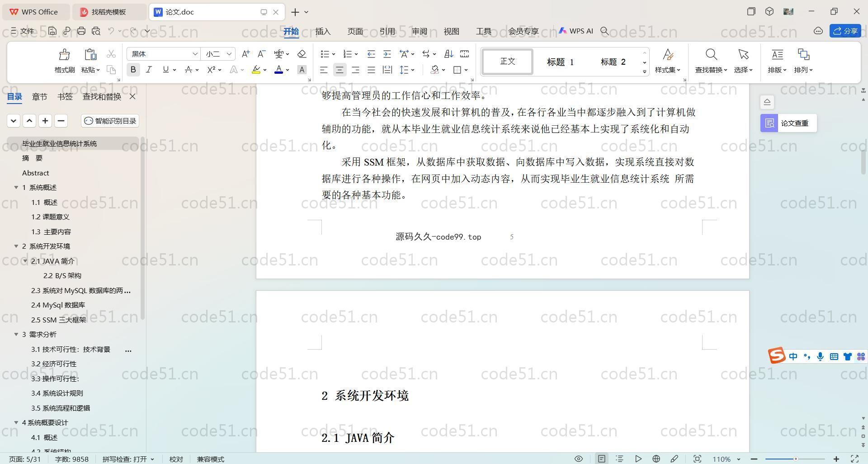The image size is (868, 464).
Task: Click the text highlight color swatch
Action: 256,70
